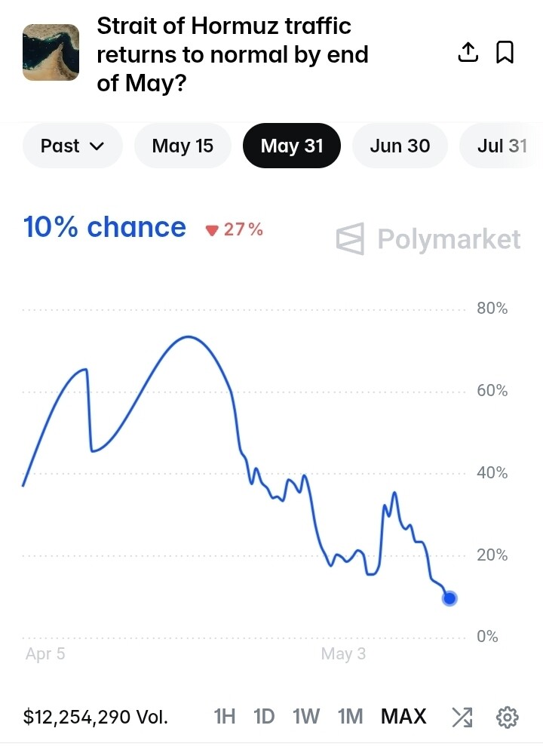Image resolution: width=543 pixels, height=756 pixels.
Task: Switch to the Jul 31 deadline
Action: [x=502, y=146]
